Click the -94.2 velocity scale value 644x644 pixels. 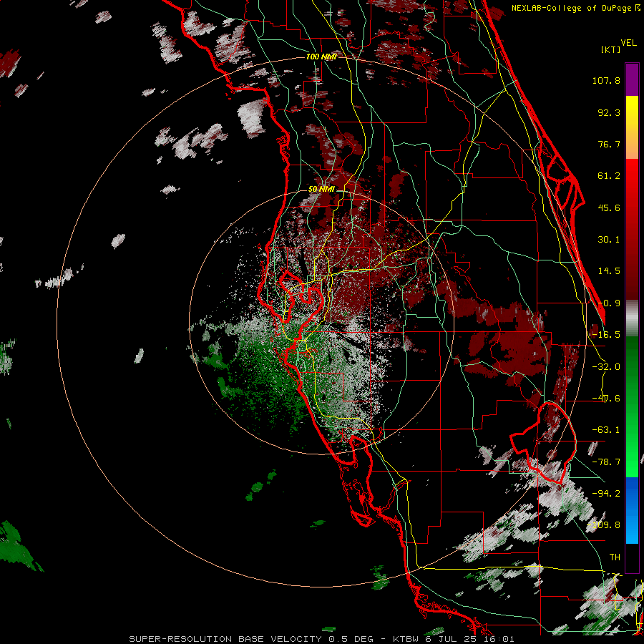pos(606,494)
